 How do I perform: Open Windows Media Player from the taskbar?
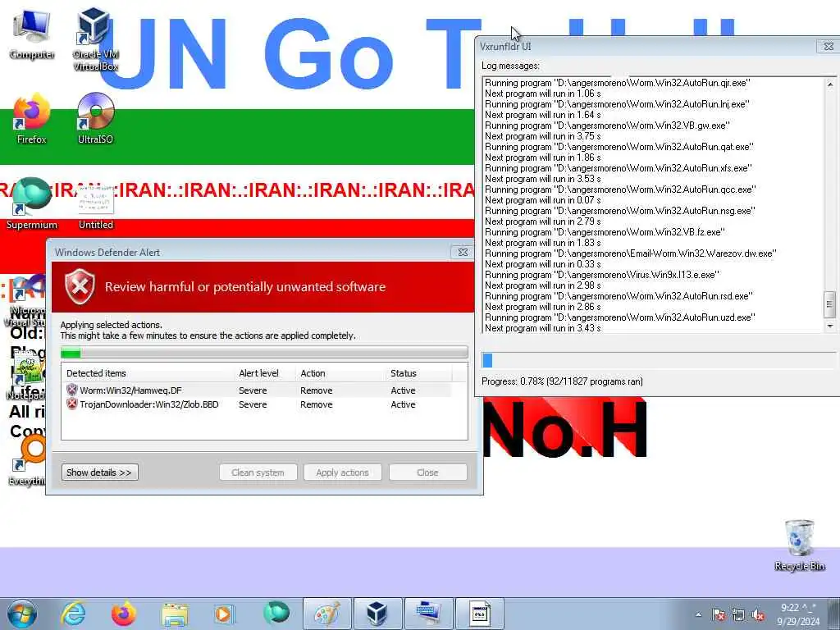[x=224, y=614]
